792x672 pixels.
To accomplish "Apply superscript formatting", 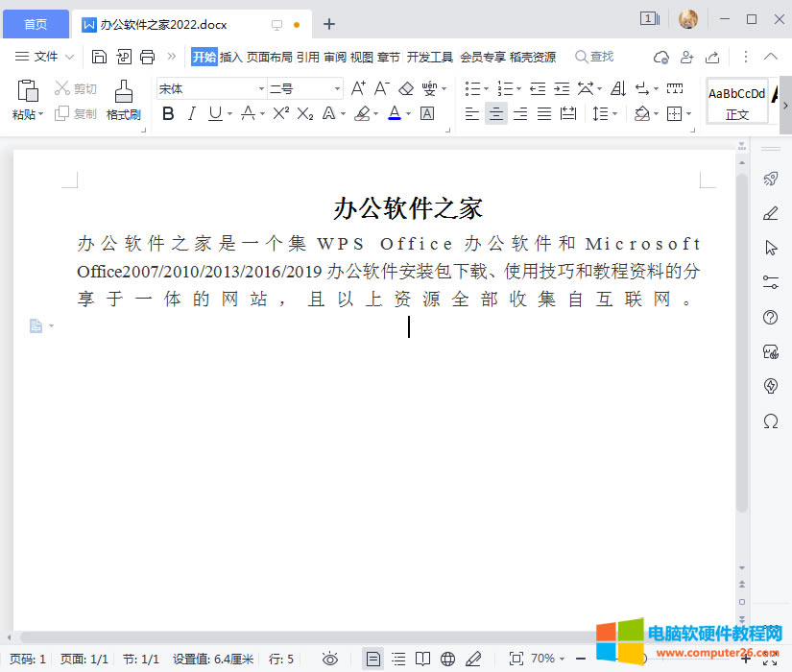I will (x=280, y=113).
